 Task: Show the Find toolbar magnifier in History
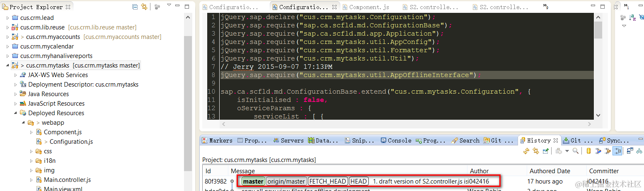pyautogui.click(x=575, y=151)
